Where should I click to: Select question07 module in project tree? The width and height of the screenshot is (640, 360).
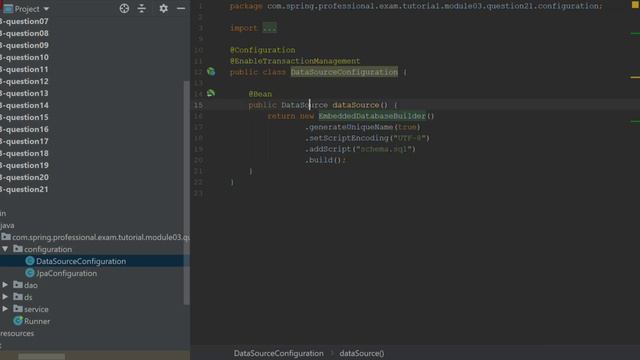[x=24, y=21]
